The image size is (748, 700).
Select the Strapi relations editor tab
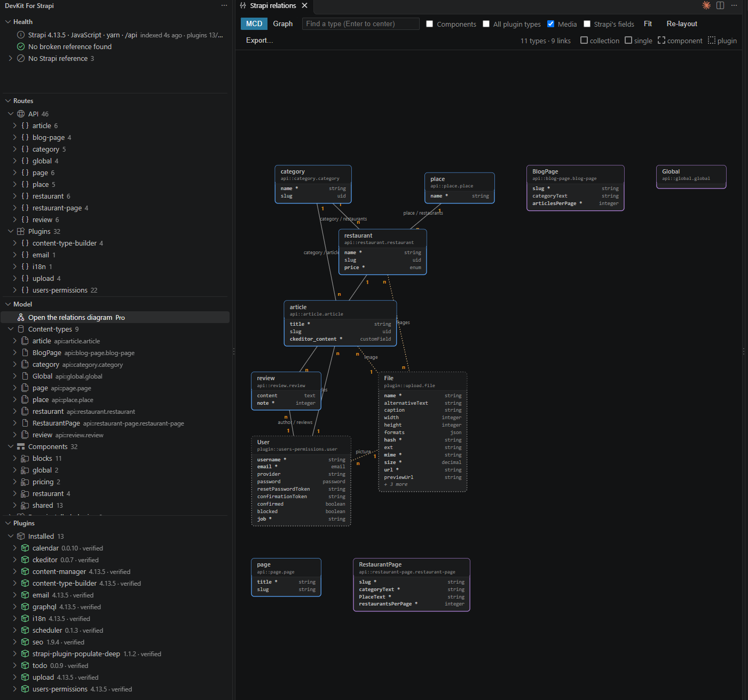tap(273, 5)
